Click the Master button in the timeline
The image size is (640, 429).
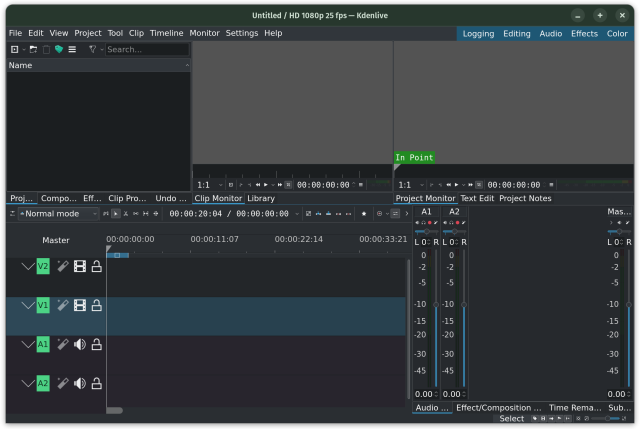[56, 240]
